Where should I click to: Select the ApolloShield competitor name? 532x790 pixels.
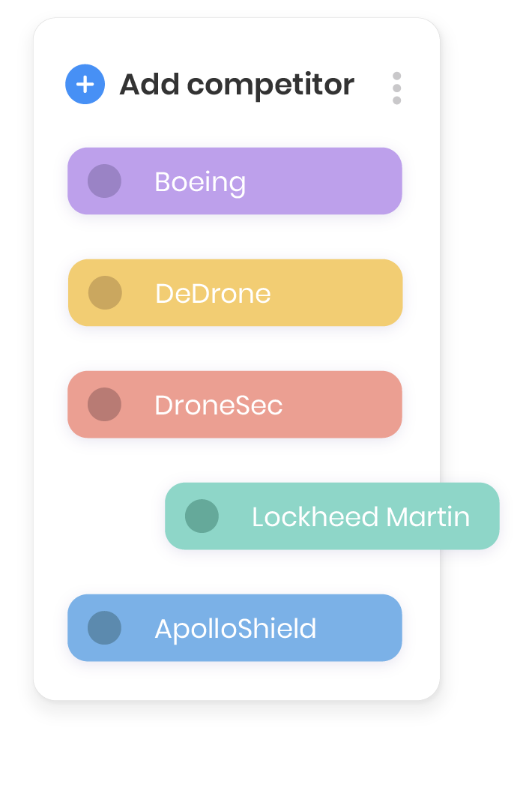tap(235, 629)
